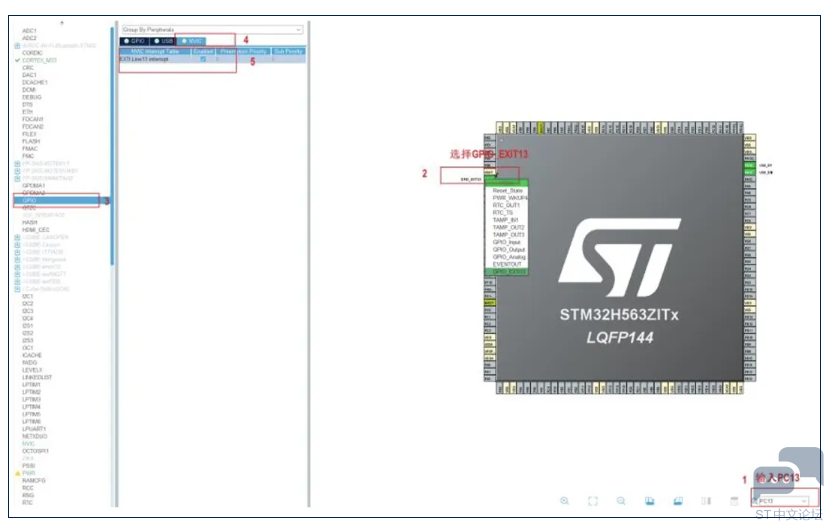The height and width of the screenshot is (530, 832).
Task: Select HDMI_CEC in the peripheral list
Action: coord(36,230)
